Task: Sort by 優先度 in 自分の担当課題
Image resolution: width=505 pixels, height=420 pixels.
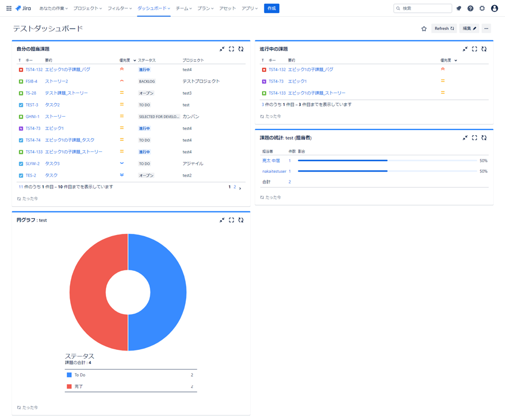Action: 127,60
